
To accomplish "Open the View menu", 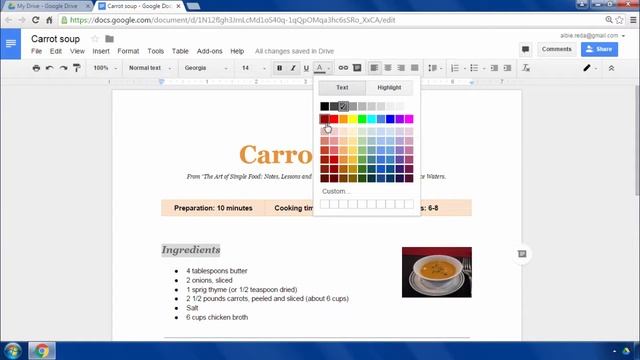I will click(77, 51).
